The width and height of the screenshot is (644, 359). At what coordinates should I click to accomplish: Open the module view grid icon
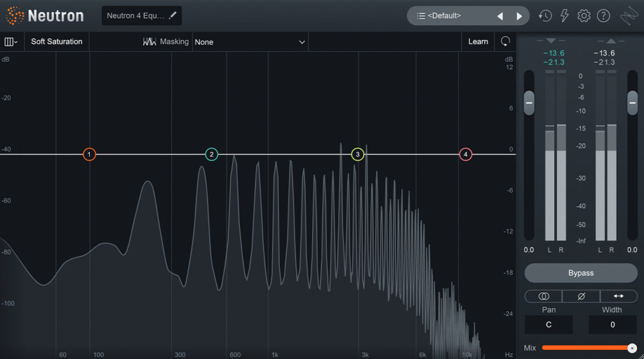[x=10, y=41]
